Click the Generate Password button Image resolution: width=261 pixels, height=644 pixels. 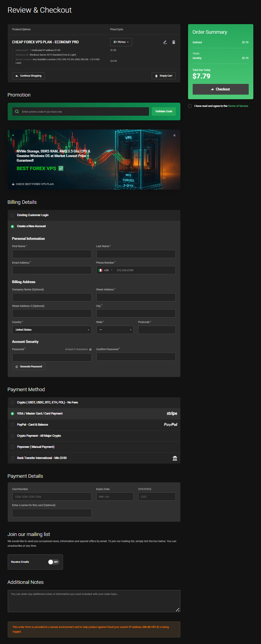[x=29, y=367]
